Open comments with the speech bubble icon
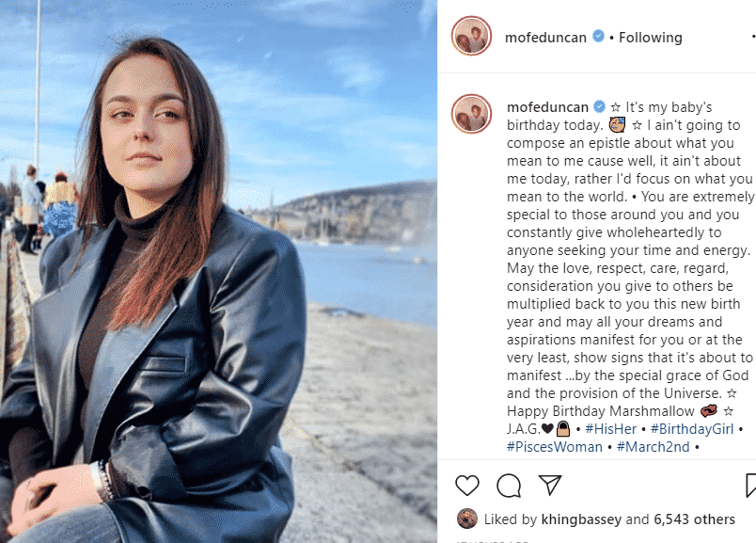Screen dimensions: 756x543 [x=509, y=486]
